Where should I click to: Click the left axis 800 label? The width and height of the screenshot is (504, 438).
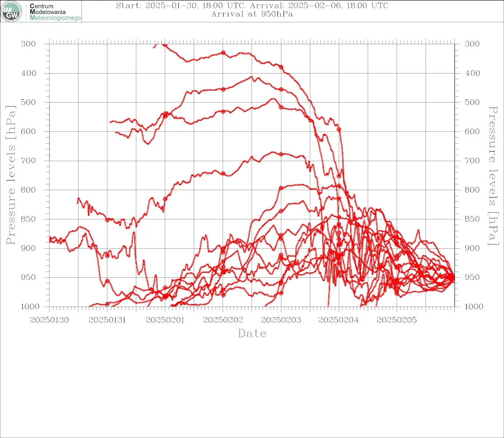tap(28, 190)
